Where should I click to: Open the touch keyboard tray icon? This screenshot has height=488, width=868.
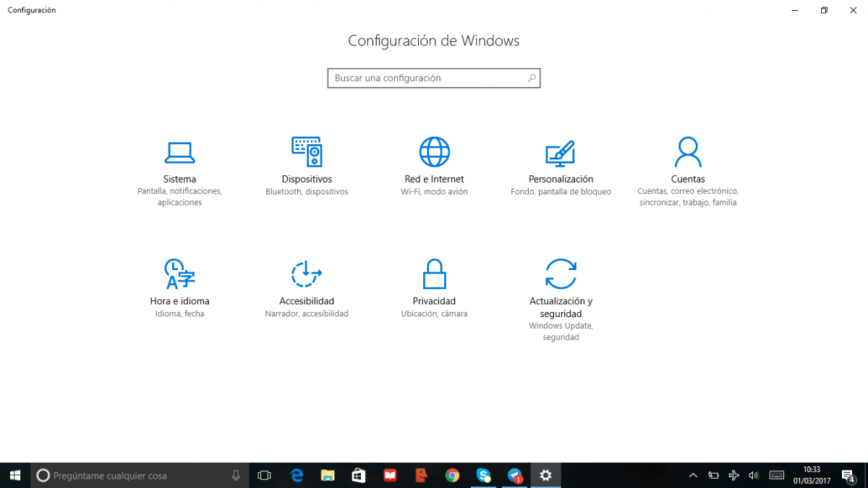point(777,476)
